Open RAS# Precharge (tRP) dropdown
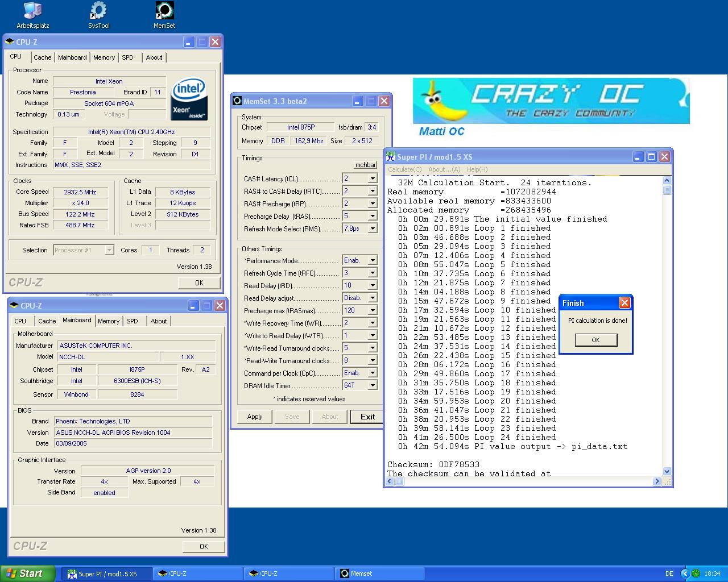This screenshot has height=582, width=728. pos(373,203)
